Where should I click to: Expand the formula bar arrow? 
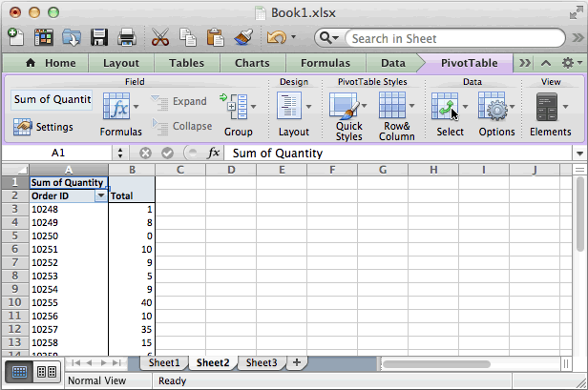pyautogui.click(x=579, y=154)
